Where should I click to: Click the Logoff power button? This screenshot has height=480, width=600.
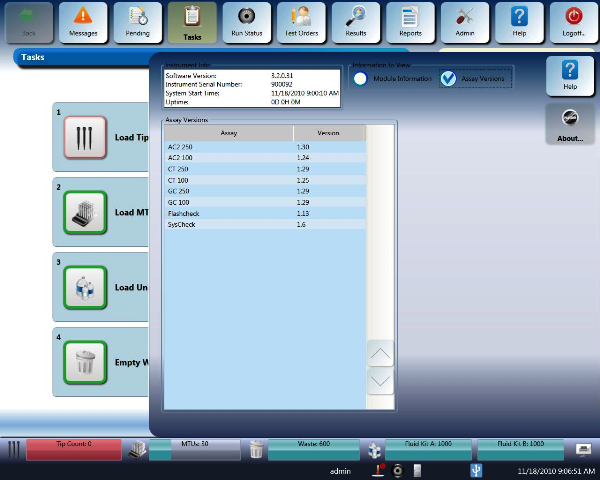[x=574, y=21]
